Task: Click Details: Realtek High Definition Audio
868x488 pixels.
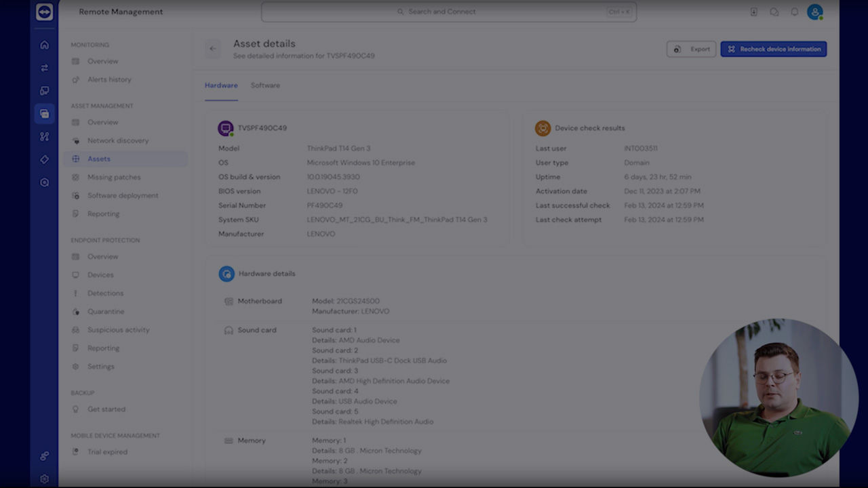Action: click(x=373, y=422)
